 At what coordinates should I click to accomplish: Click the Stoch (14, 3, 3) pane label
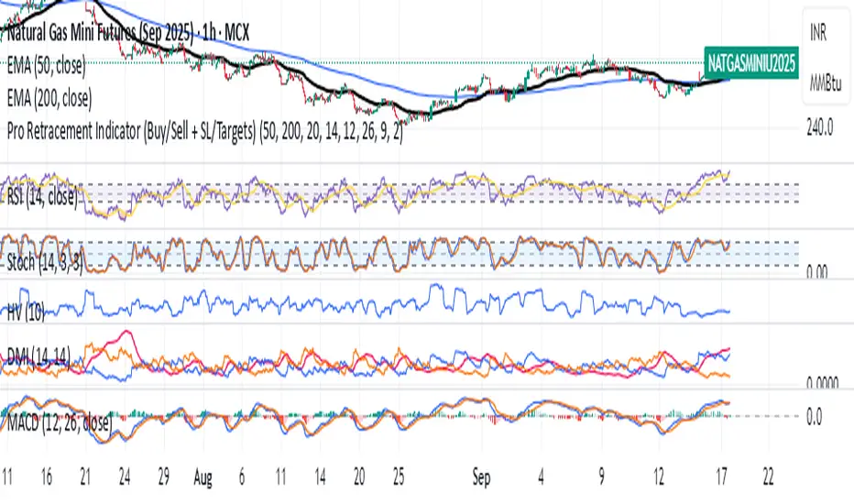[45, 262]
